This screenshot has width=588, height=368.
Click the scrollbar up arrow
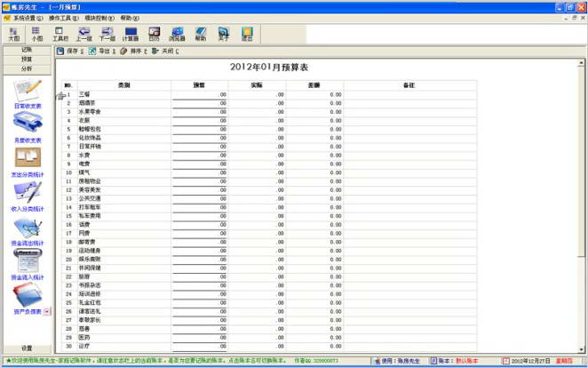pyautogui.click(x=581, y=63)
